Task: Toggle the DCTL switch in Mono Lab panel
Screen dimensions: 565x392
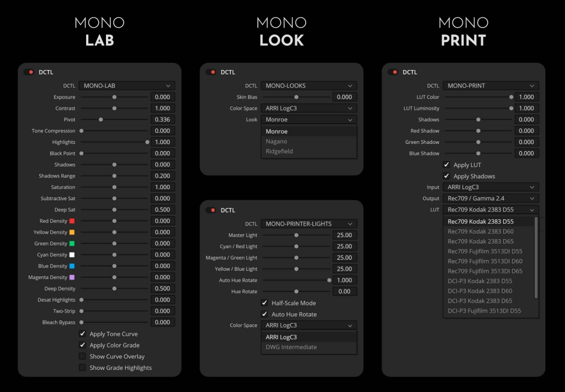Action: point(29,72)
